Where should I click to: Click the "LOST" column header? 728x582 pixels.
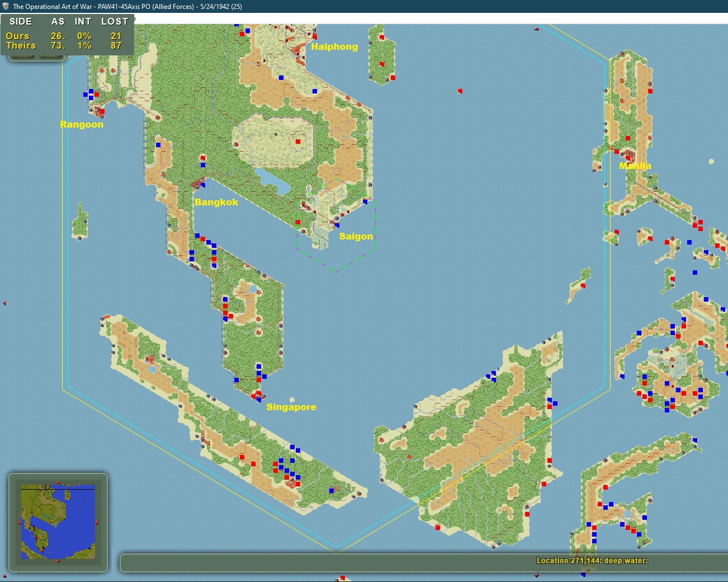pyautogui.click(x=115, y=21)
